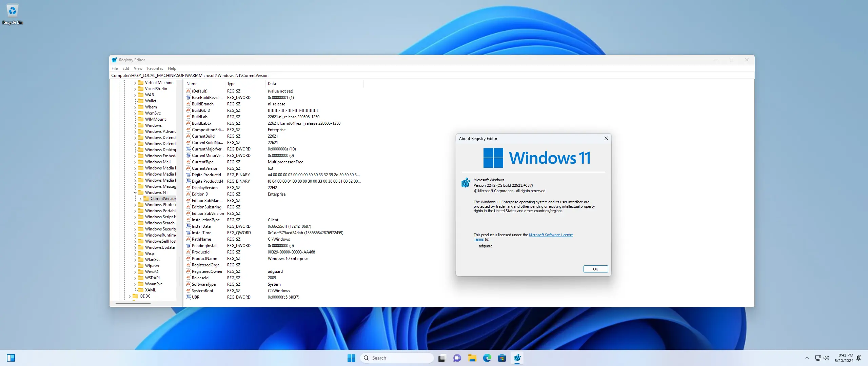
Task: Open File Explorer from the taskbar
Action: point(472,358)
